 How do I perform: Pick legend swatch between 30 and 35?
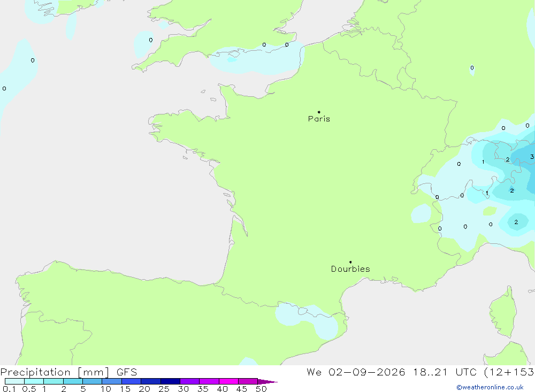190,381
